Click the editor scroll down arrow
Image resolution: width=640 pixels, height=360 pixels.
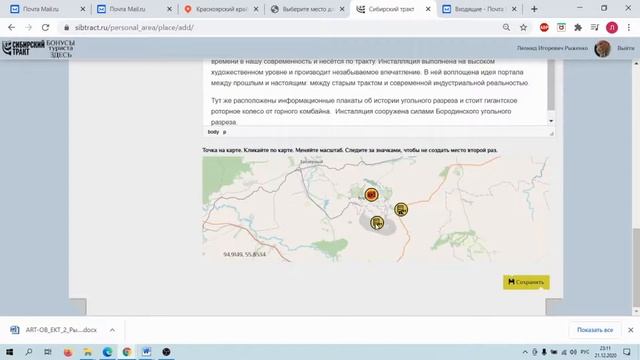[551, 121]
